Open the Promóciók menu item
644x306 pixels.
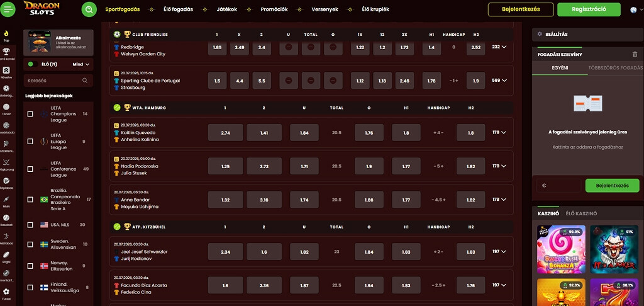coord(274,9)
